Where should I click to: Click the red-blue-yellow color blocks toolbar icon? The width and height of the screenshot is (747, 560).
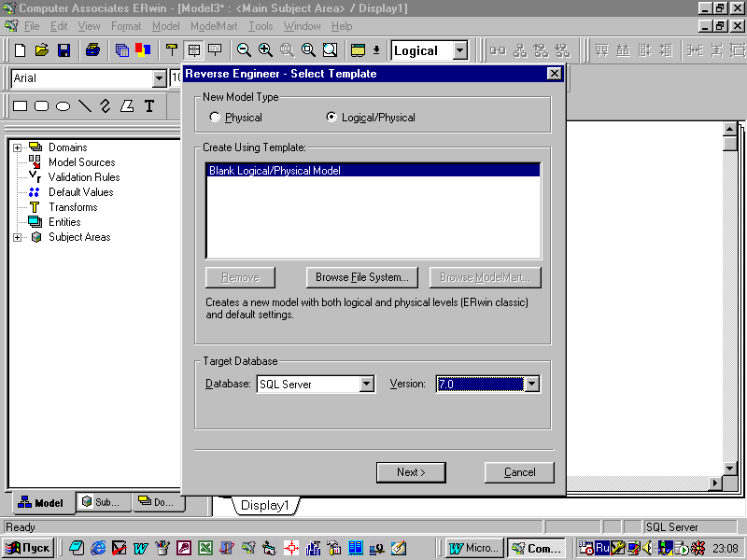[x=143, y=50]
